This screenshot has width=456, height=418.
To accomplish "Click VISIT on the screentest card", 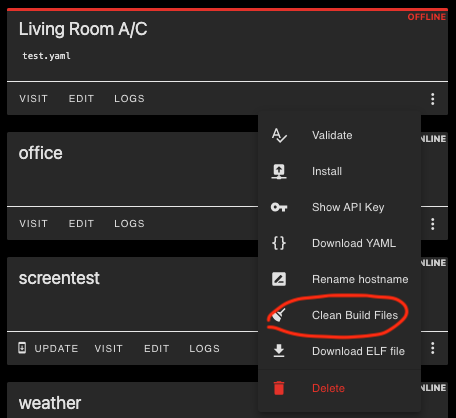I will 109,349.
